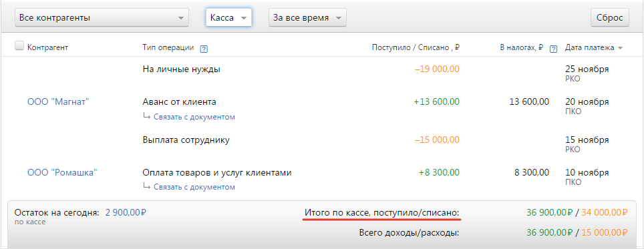Open the 'Выплата сотруднику' operation
The height and width of the screenshot is (249, 644).
(x=186, y=140)
